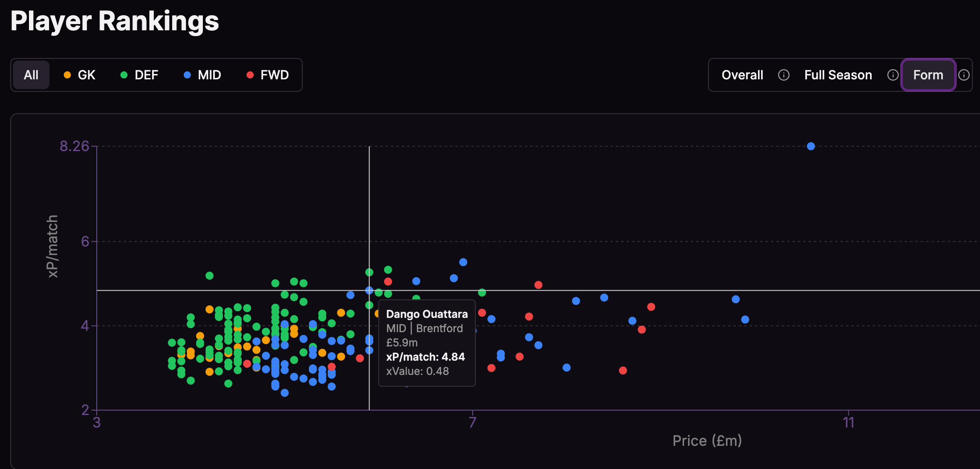Click the red FWD legend dot
This screenshot has width=980, height=469.
[x=251, y=75]
